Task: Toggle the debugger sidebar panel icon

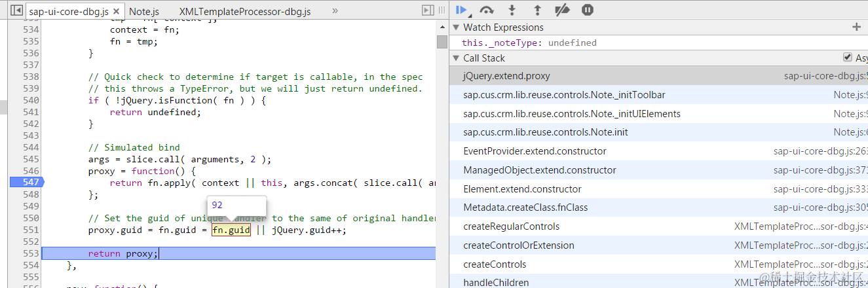Action: coord(428,10)
